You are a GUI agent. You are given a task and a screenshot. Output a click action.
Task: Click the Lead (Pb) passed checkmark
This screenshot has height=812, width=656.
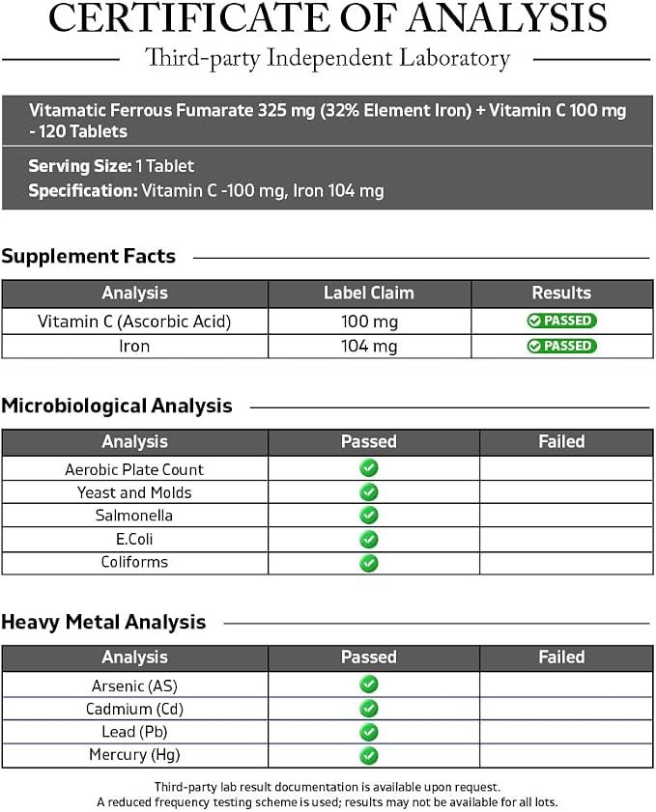[369, 732]
